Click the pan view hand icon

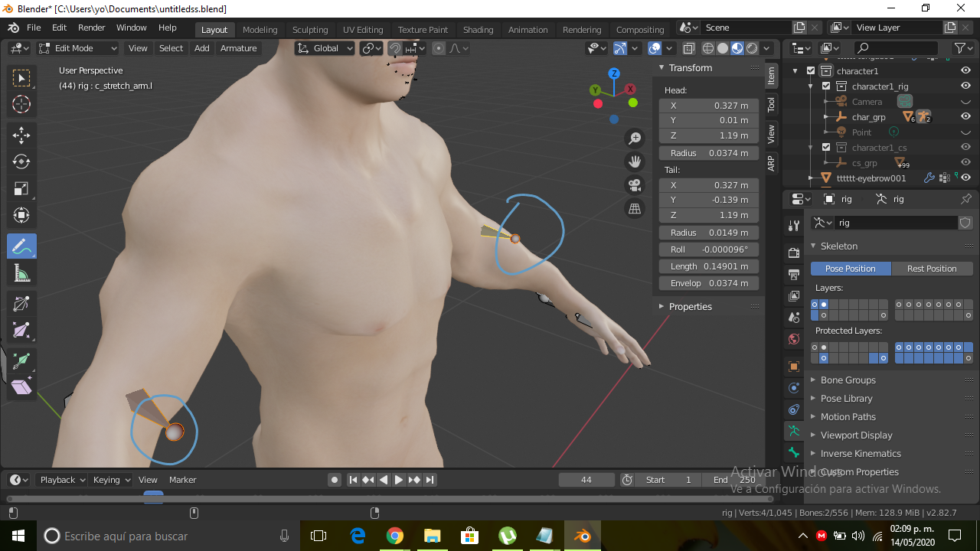pyautogui.click(x=635, y=161)
